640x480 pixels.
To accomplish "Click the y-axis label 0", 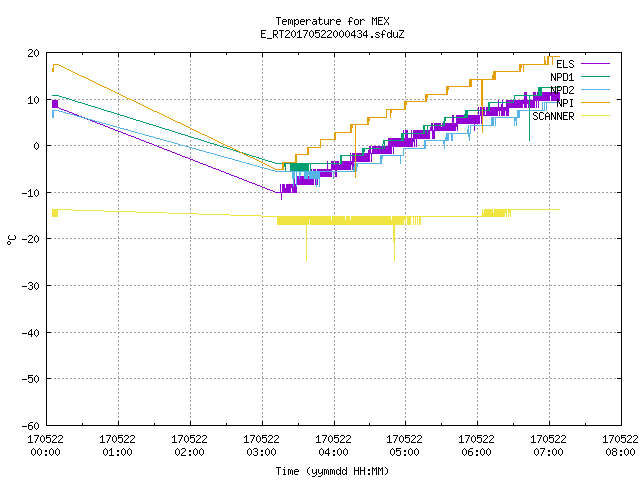I will pyautogui.click(x=36, y=147).
